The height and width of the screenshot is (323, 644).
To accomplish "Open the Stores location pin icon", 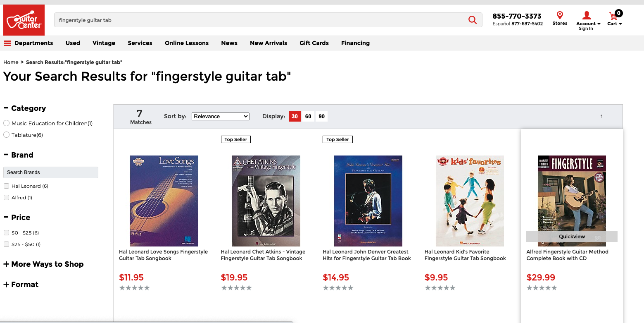I will click(x=560, y=15).
